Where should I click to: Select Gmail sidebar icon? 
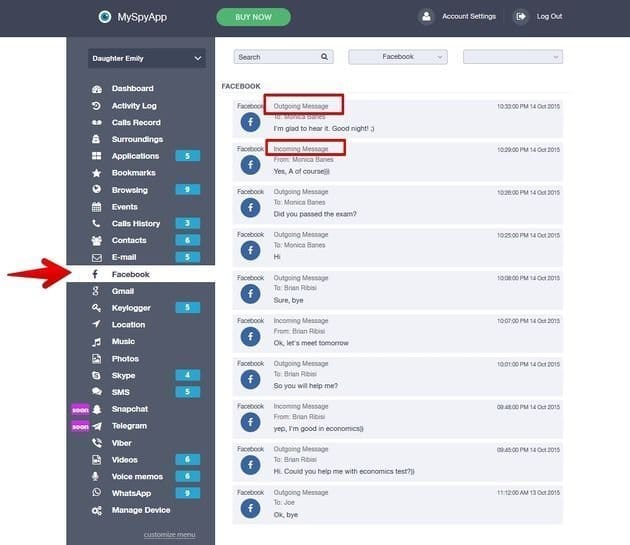pos(96,291)
